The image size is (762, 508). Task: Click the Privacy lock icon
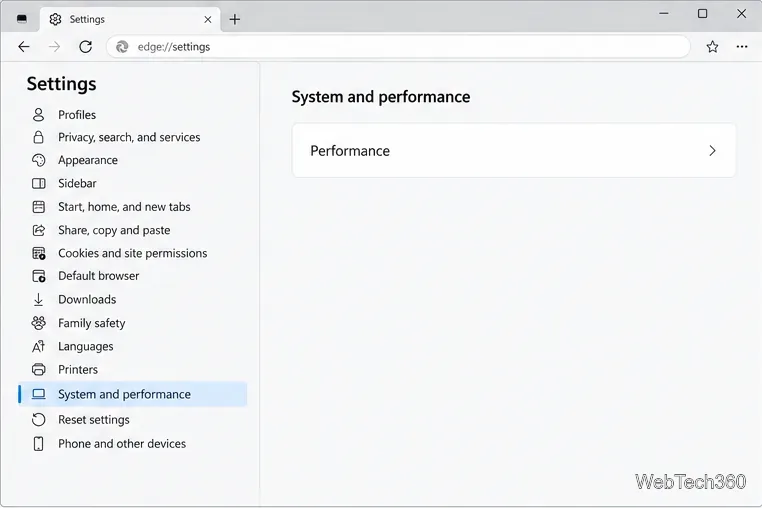pyautogui.click(x=38, y=138)
